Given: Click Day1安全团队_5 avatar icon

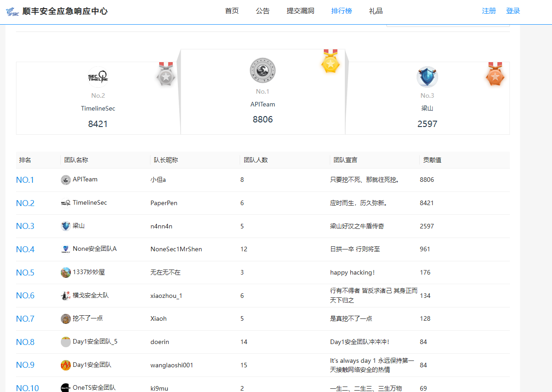Looking at the screenshot, I should [x=65, y=342].
